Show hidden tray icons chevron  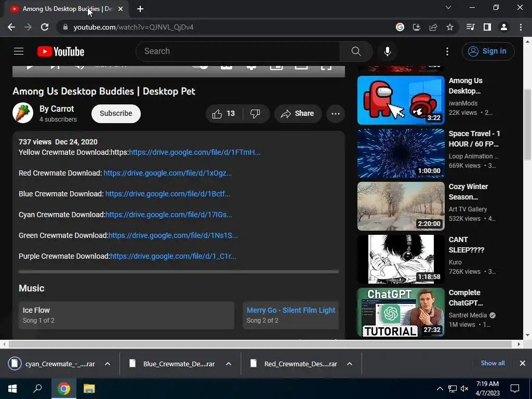440,389
